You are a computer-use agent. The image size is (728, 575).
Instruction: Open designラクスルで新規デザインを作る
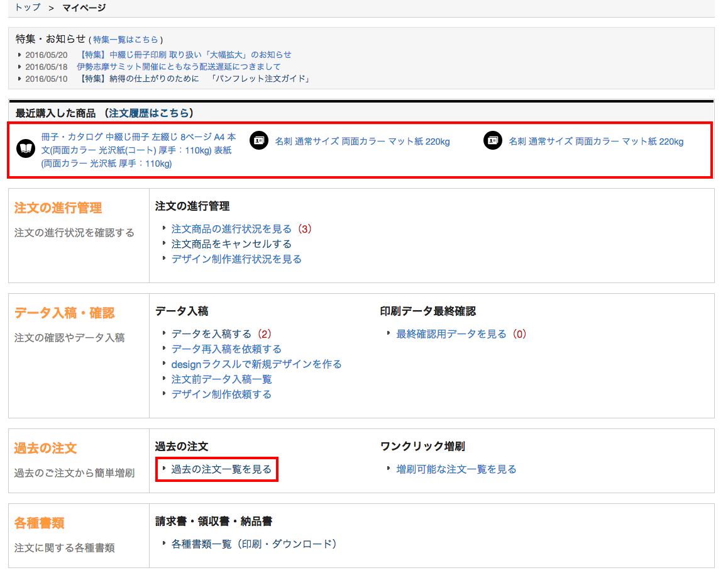click(x=256, y=364)
